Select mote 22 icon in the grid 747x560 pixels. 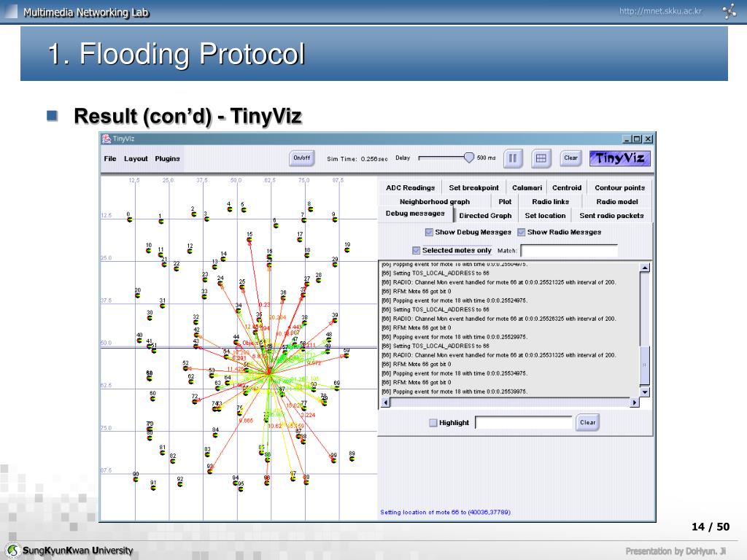(x=177, y=268)
